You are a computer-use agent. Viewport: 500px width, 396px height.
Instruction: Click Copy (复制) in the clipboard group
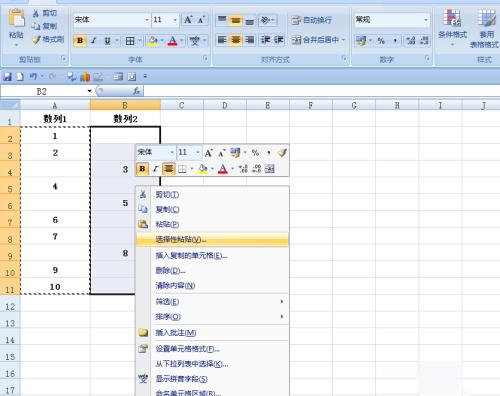click(45, 26)
